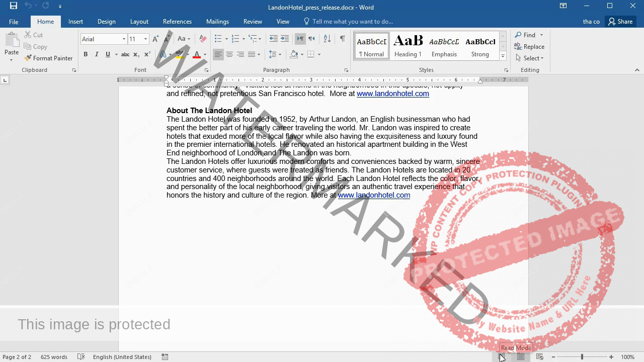Switch to the Design tab
This screenshot has height=362, width=644.
click(x=106, y=22)
